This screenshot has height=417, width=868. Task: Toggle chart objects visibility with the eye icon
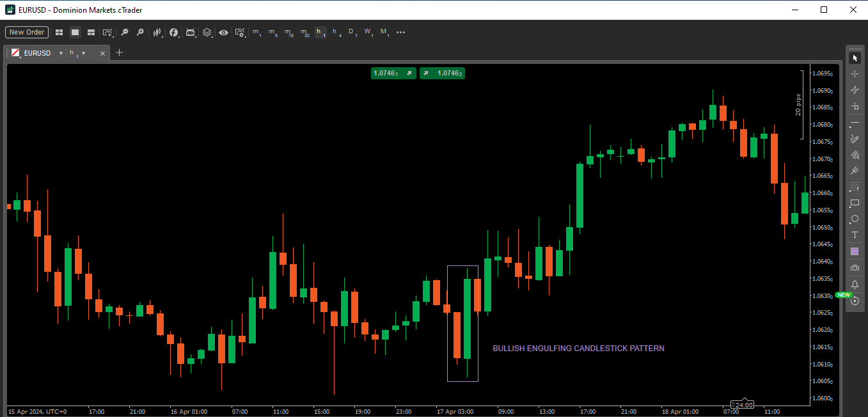point(223,33)
